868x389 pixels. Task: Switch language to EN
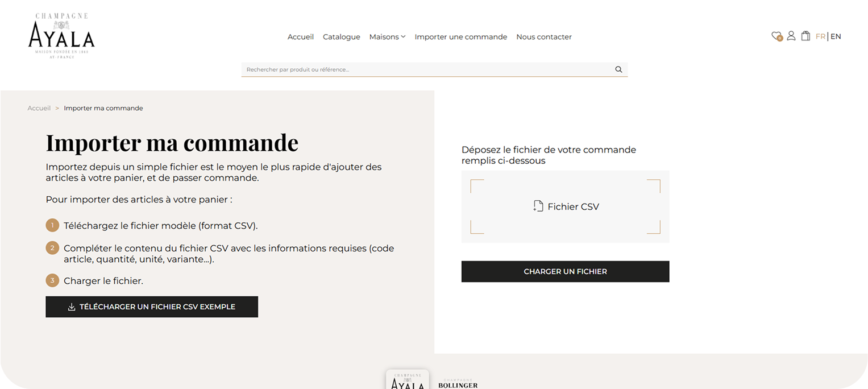836,36
